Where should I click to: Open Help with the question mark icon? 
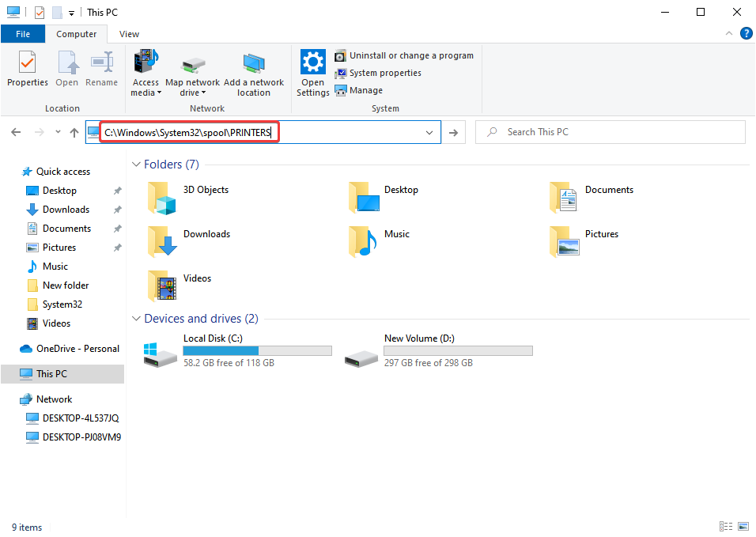pyautogui.click(x=746, y=33)
